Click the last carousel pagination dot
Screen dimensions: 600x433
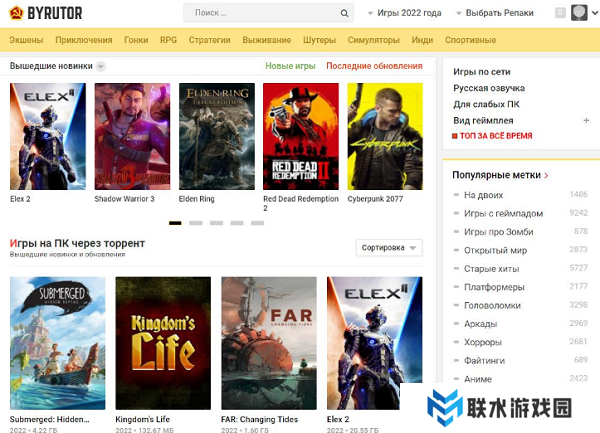point(258,223)
